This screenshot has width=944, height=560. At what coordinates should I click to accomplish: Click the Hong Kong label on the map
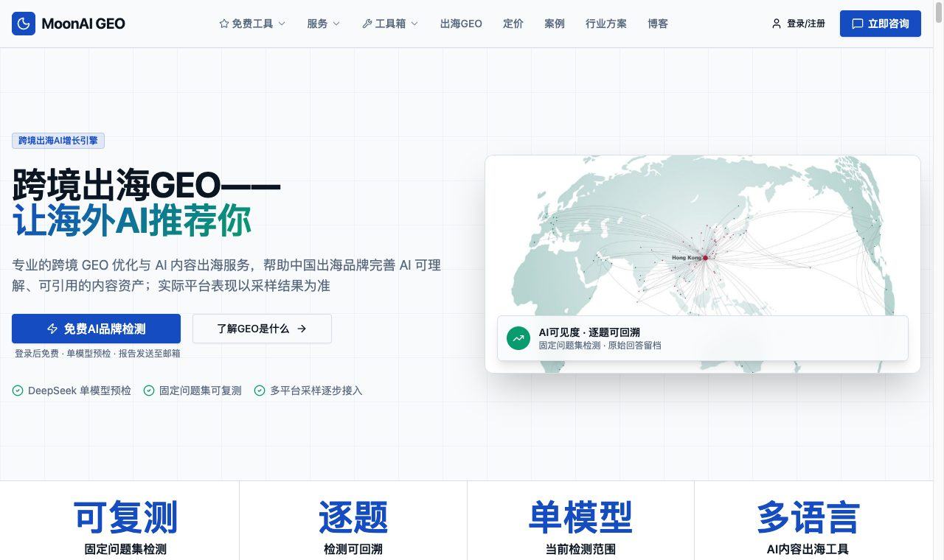687,258
